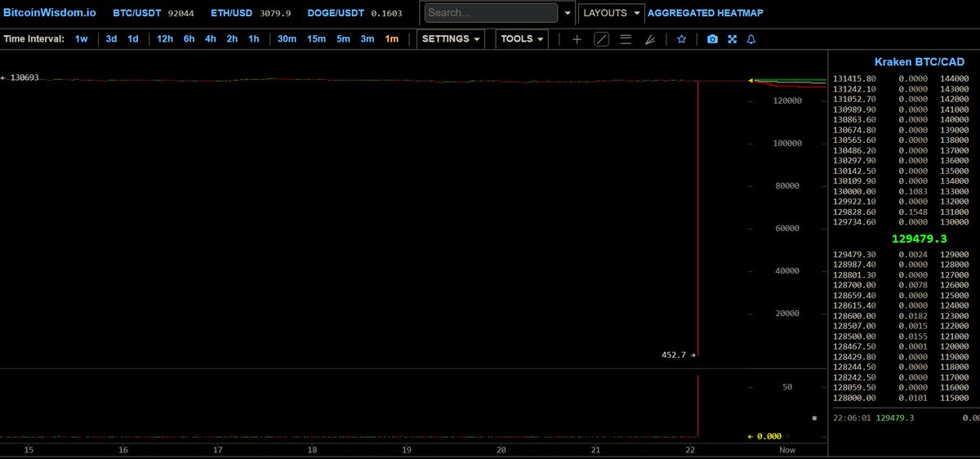Open the ETH/USD ticker
Viewport: 980px width, 459px height.
252,13
